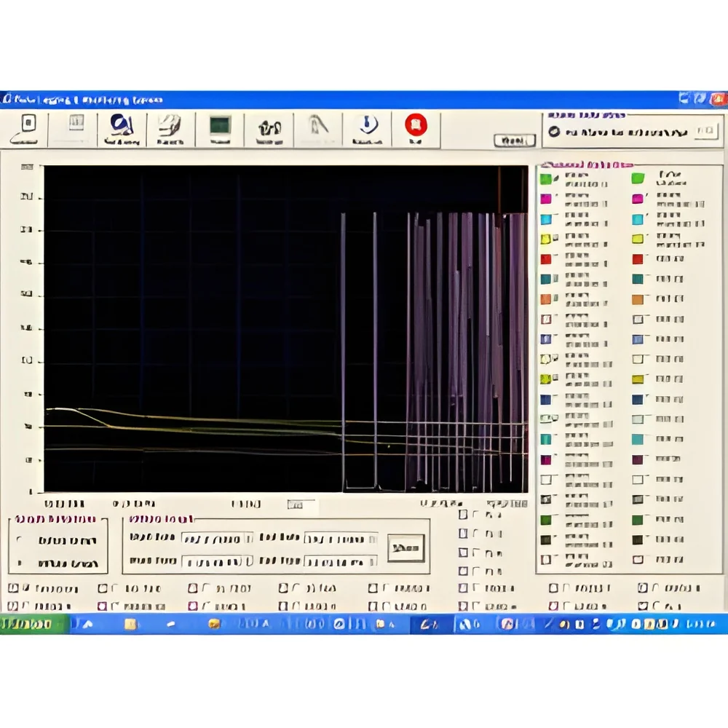Click the blue magnifier-style toolbar icon
728x728 pixels.
point(121,125)
